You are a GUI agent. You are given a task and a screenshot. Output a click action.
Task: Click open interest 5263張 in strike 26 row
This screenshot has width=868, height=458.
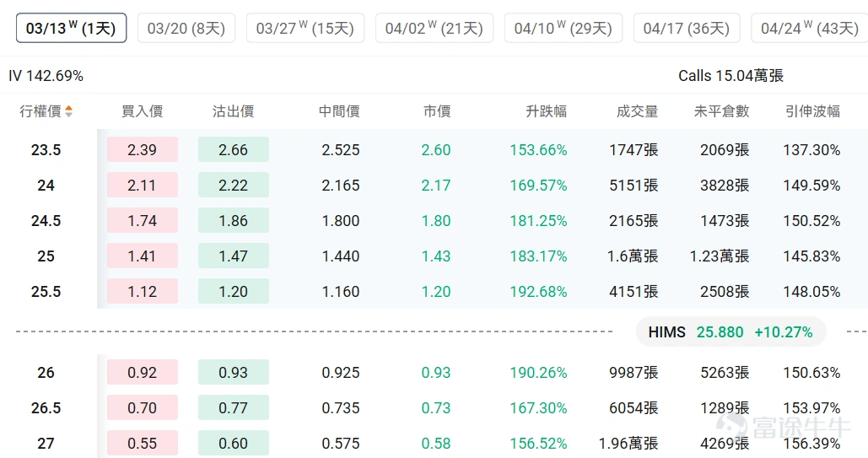[x=725, y=372]
